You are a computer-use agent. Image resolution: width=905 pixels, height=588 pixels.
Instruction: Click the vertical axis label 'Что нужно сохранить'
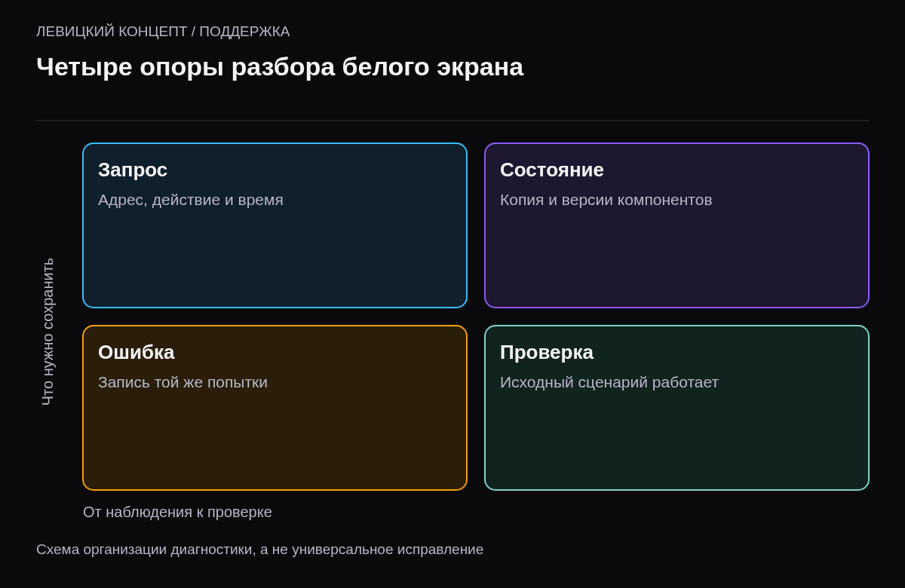click(x=48, y=332)
